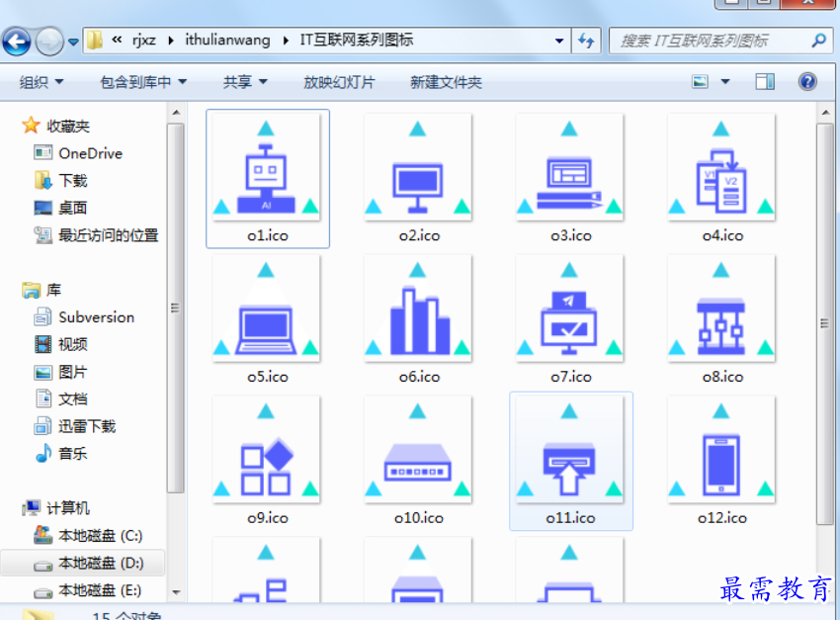
Task: Click rjxz in the address breadcrumb
Action: (x=144, y=41)
